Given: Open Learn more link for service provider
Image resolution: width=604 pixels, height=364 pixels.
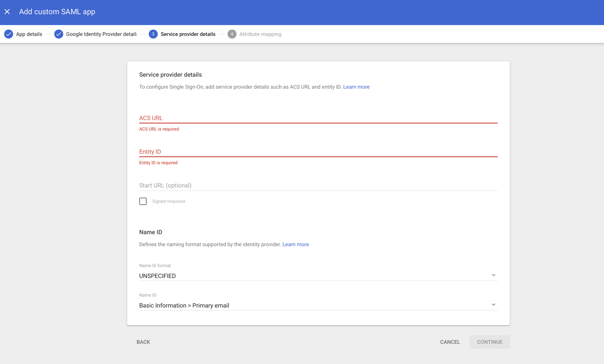Looking at the screenshot, I should [356, 87].
